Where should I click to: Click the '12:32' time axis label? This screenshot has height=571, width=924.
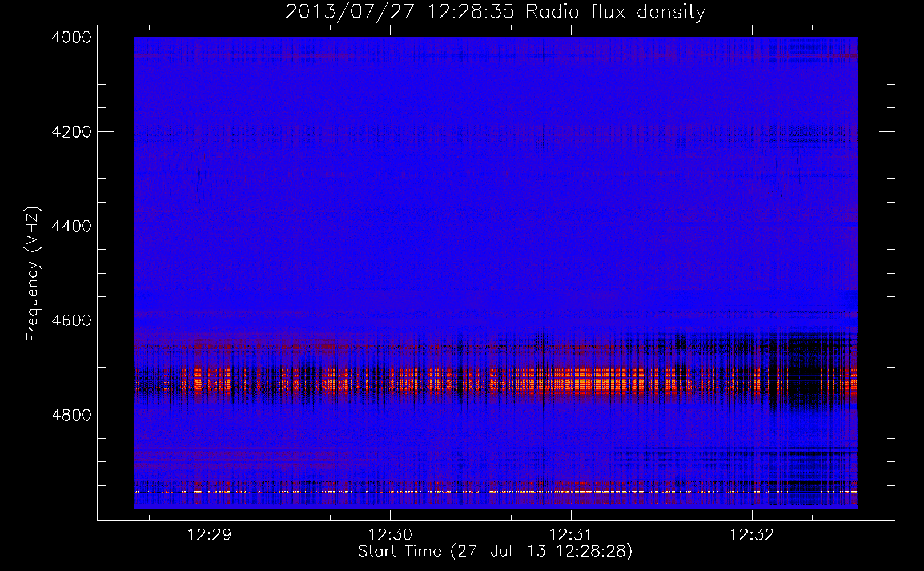click(x=752, y=535)
